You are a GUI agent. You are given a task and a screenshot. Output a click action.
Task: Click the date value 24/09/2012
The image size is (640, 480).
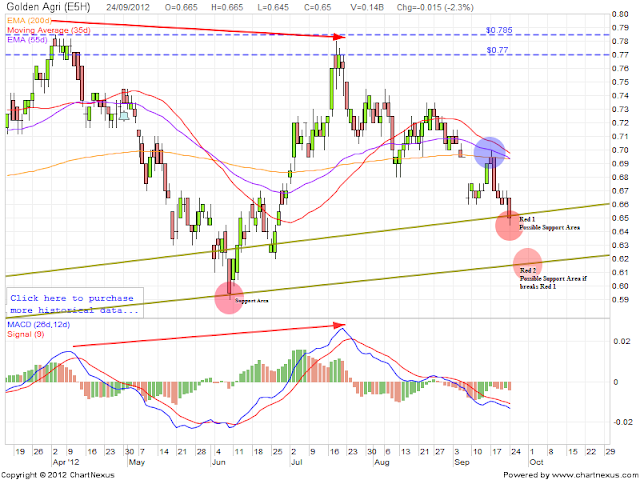128,7
